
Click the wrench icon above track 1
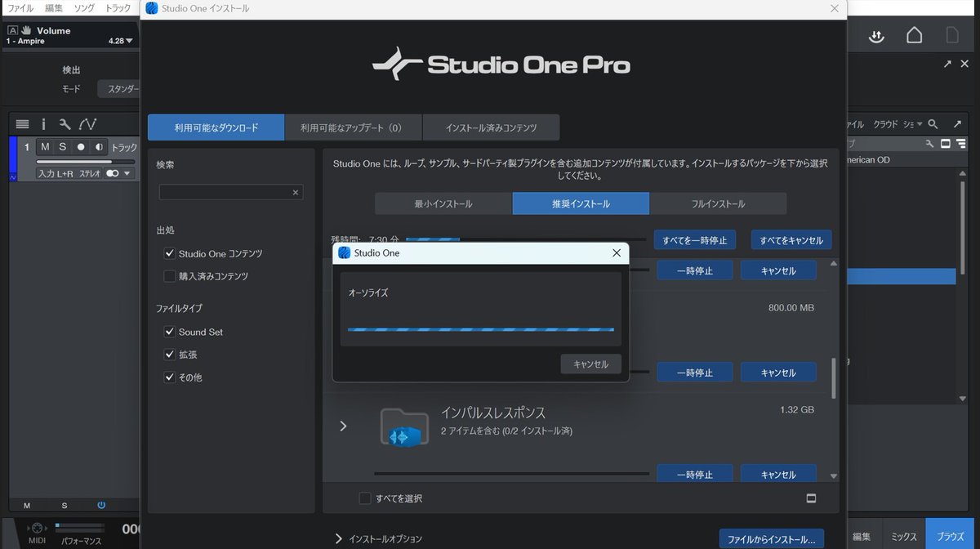coord(65,124)
